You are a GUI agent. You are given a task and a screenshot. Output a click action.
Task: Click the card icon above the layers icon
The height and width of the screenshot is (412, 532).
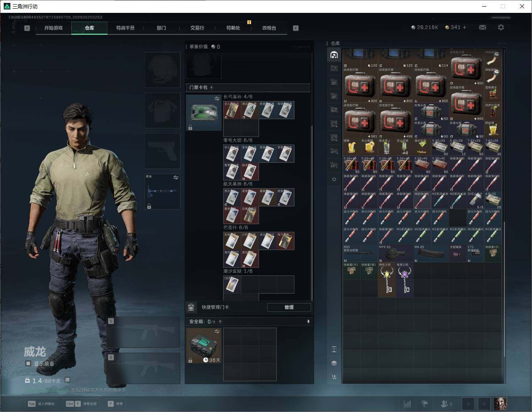(x=334, y=349)
